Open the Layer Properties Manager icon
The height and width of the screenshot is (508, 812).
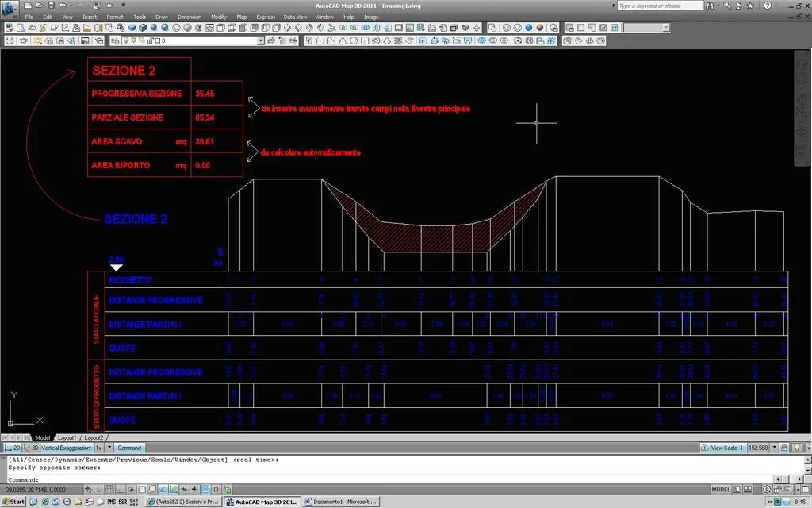(116, 40)
